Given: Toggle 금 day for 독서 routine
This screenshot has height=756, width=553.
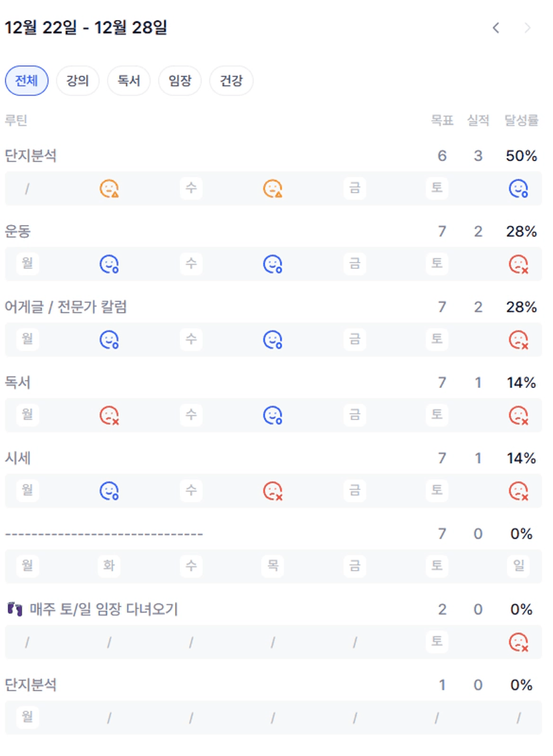Looking at the screenshot, I should click(x=354, y=415).
